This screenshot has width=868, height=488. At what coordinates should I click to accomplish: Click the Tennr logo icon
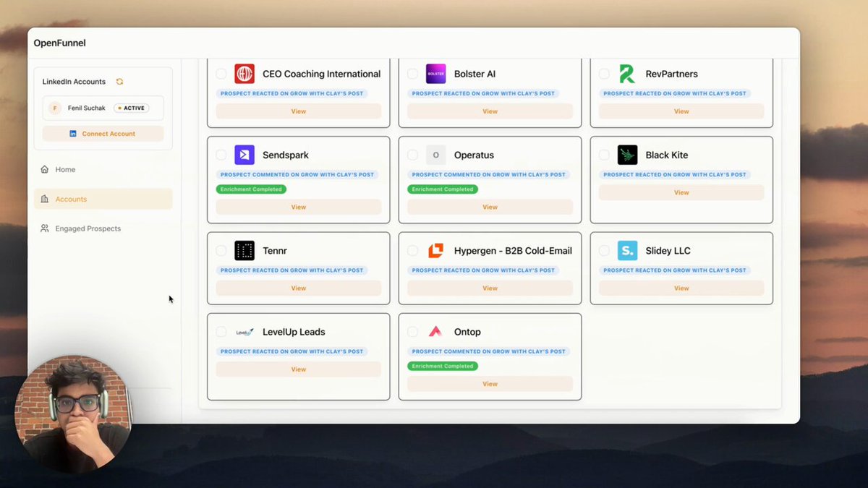coord(244,251)
